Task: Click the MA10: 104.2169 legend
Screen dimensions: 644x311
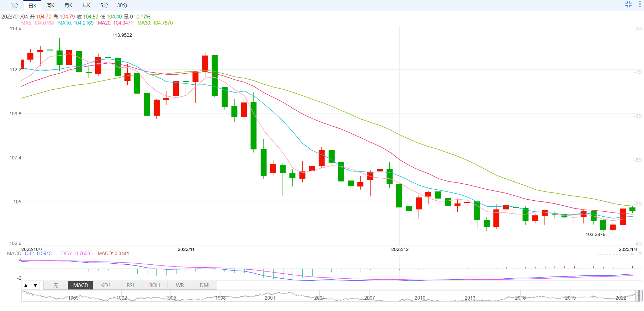Action: tap(76, 23)
